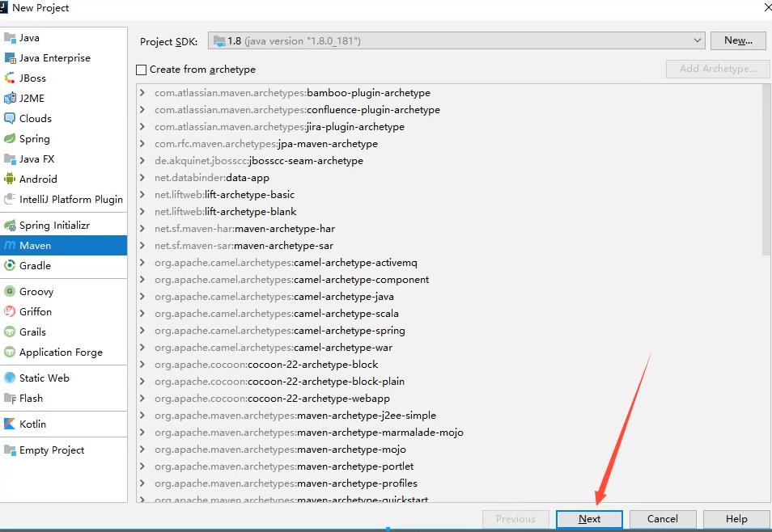Click the Empty Project icon

(10, 450)
